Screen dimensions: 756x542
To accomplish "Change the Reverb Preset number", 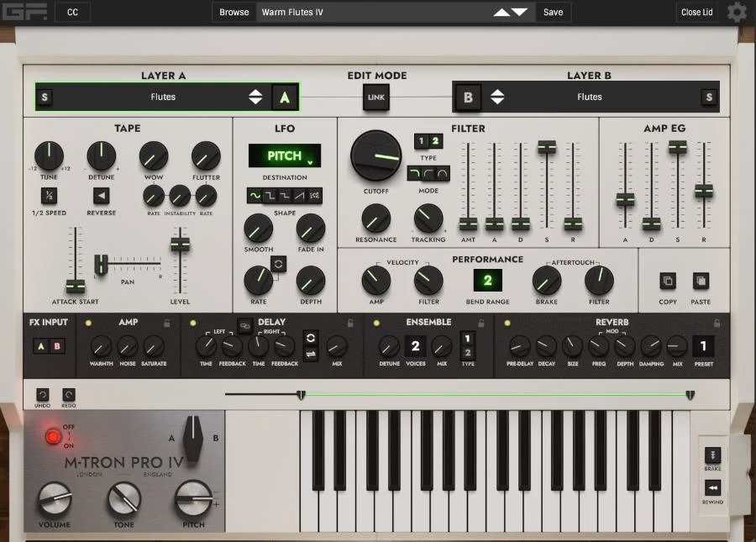I will click(703, 345).
